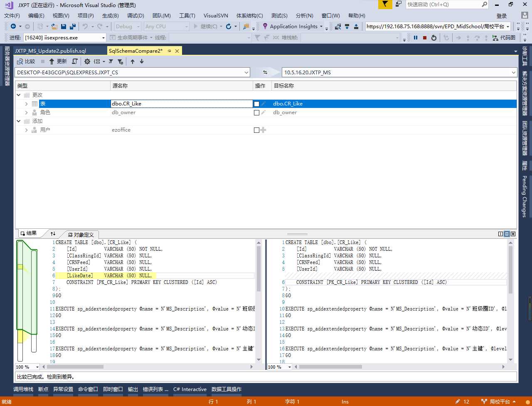
Task: Open schema compare options gear icon
Action: click(87, 61)
